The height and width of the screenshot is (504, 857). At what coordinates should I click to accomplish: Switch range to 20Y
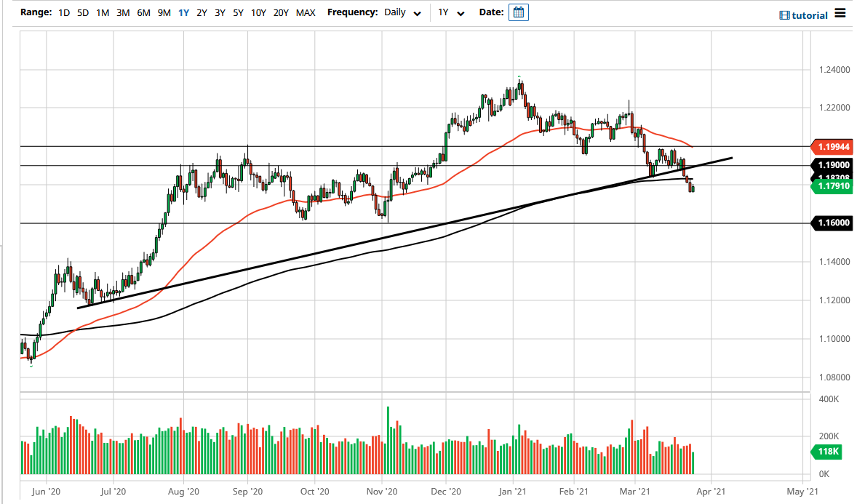(x=281, y=12)
